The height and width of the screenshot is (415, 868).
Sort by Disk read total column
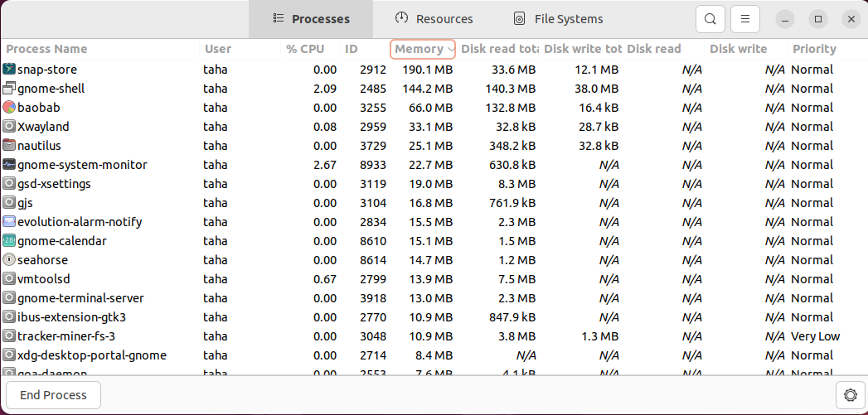tap(497, 49)
